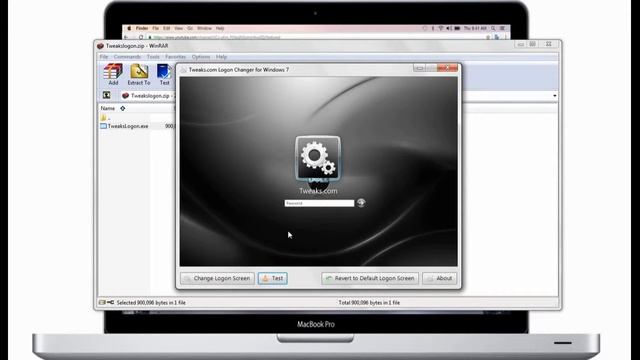Click the Tweaks.com username label
640x360 pixels.
pos(318,191)
